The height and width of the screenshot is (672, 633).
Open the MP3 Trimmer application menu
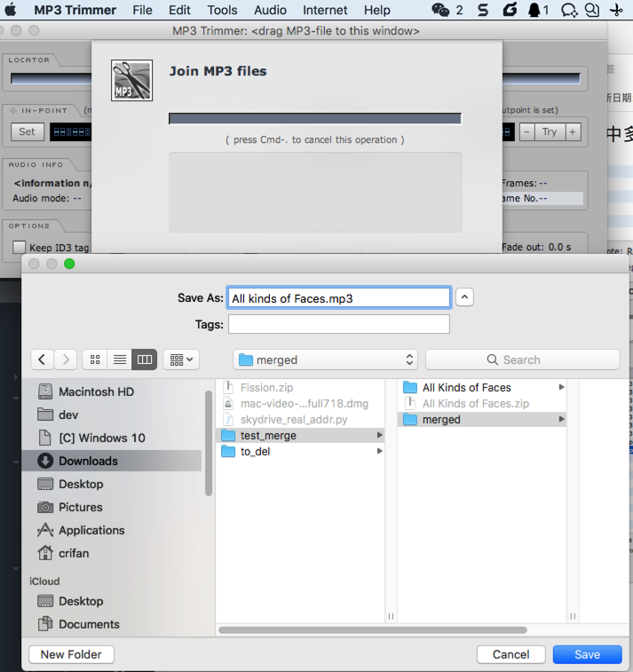75,10
